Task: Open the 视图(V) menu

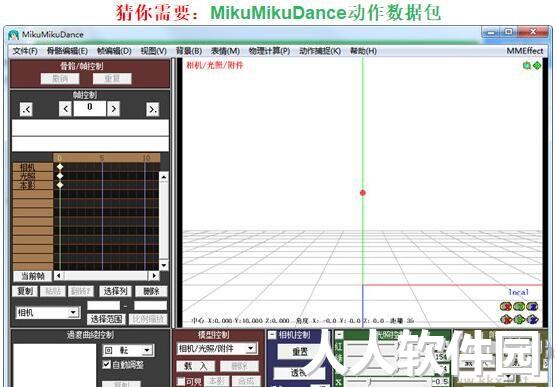Action: 154,51
